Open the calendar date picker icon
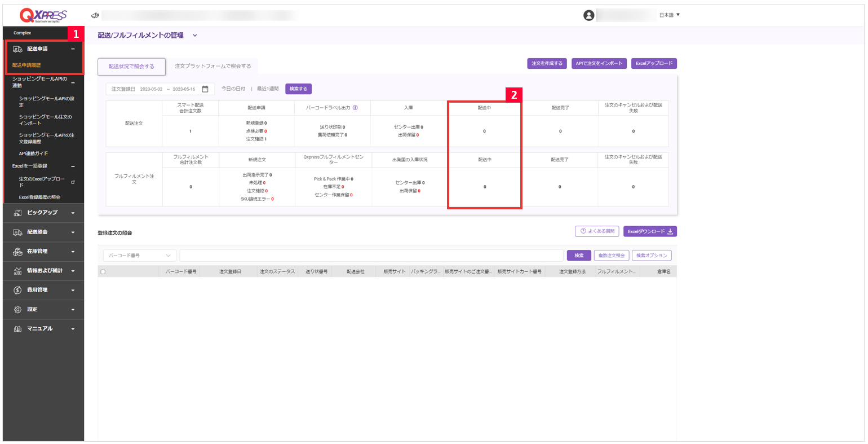This screenshot has height=444, width=868. (205, 89)
